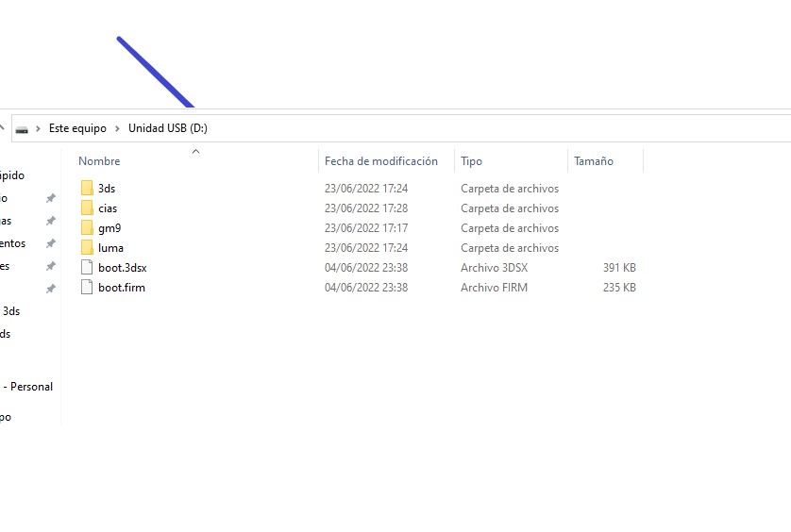
Task: Expand chevron after Este equipo breadcrumb
Action: [117, 128]
